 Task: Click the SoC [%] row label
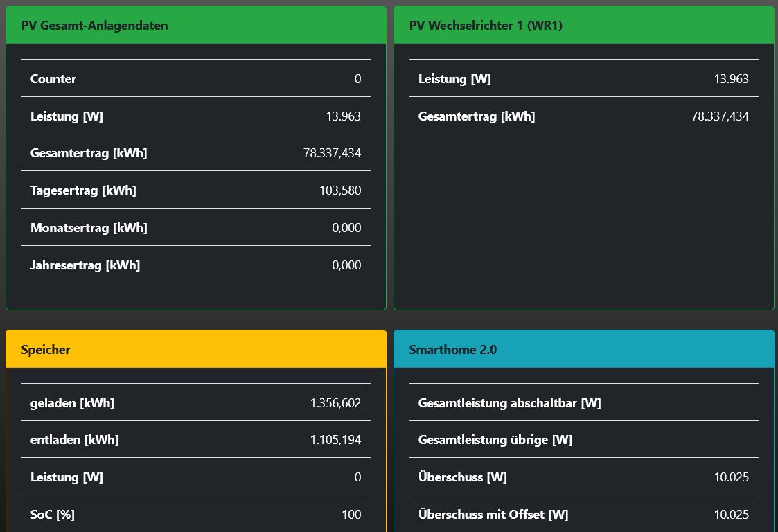[x=52, y=515]
